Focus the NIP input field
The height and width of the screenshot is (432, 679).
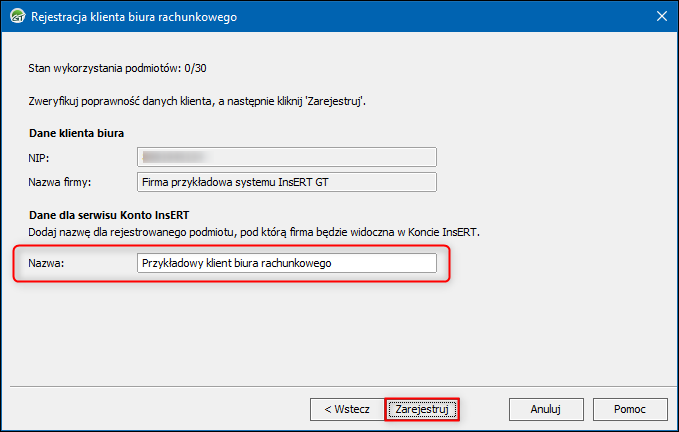pos(287,157)
